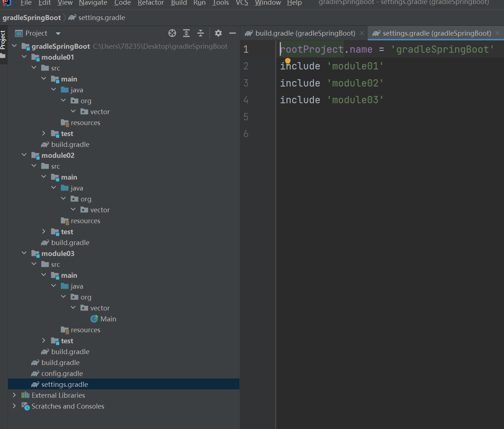Click gradleSpringBoot in the breadcrumb
This screenshot has height=429, width=504.
click(32, 17)
